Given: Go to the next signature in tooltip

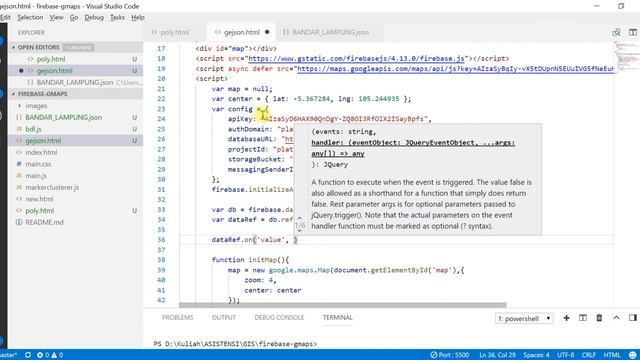Looking at the screenshot, I should [299, 231].
